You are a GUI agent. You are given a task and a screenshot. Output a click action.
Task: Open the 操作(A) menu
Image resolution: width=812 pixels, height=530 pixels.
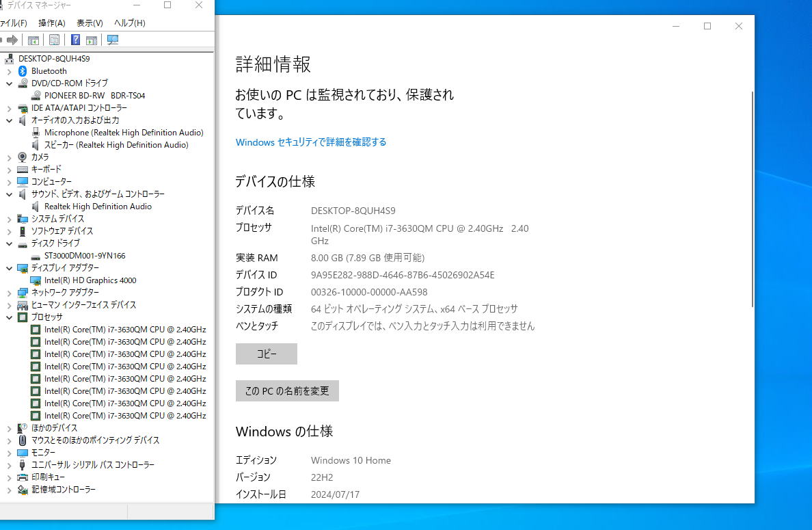pyautogui.click(x=52, y=23)
